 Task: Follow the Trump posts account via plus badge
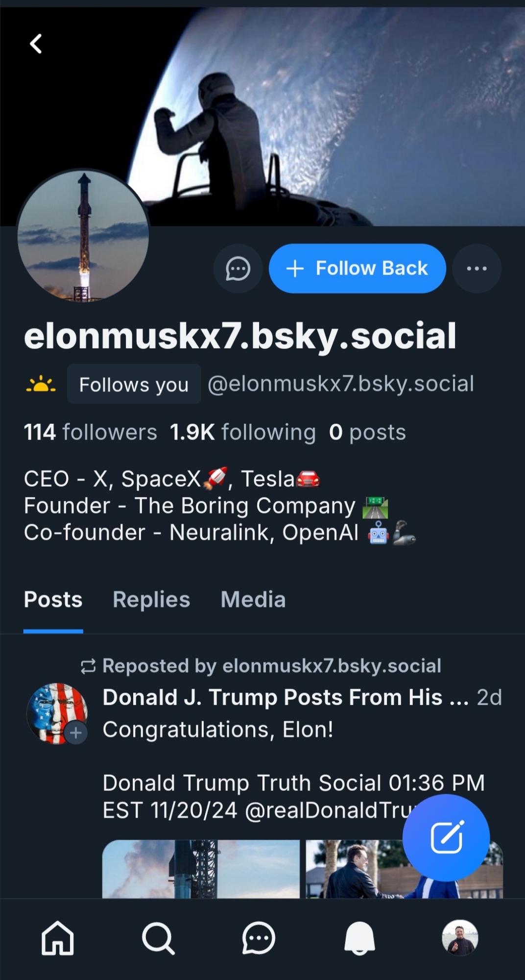point(76,733)
